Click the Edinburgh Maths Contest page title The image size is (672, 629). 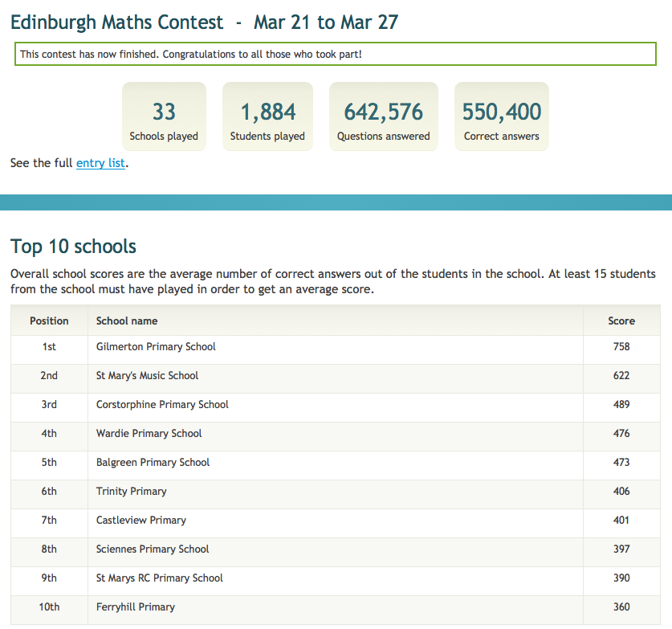coord(204,22)
